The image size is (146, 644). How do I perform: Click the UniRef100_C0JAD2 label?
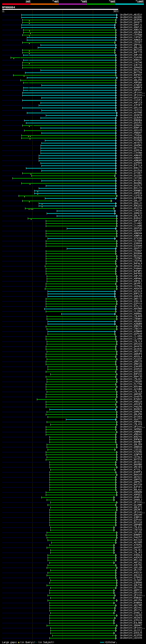pyautogui.click(x=131, y=223)
